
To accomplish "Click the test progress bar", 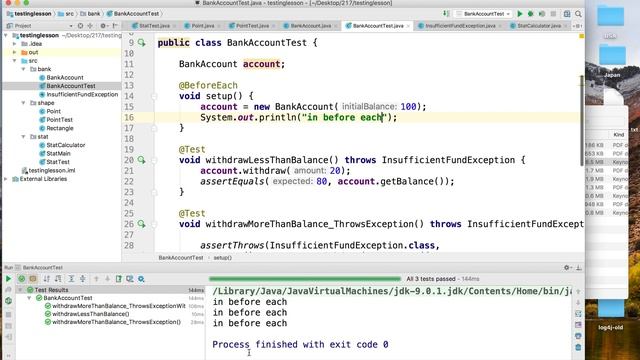I will 305,279.
